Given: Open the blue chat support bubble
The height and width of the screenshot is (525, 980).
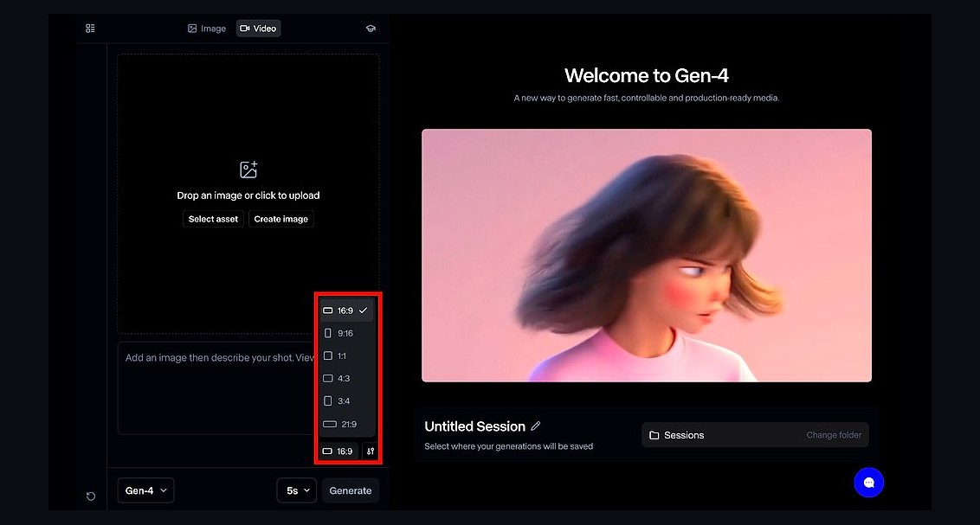Looking at the screenshot, I should (868, 483).
